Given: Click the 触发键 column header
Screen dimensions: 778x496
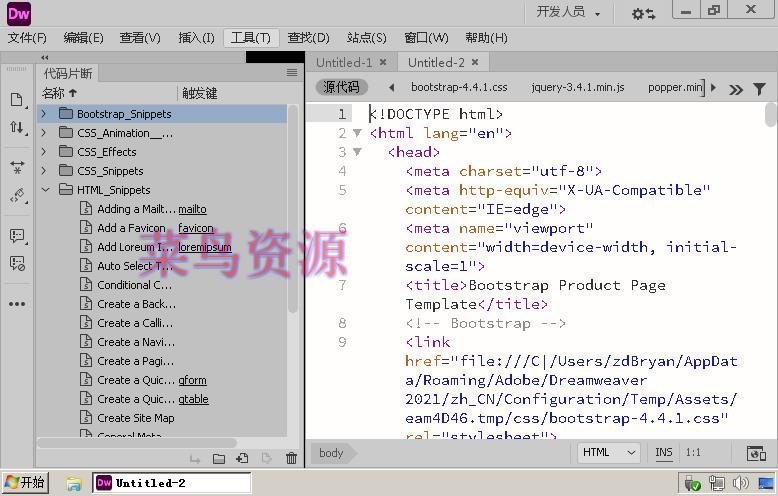Looking at the screenshot, I should [199, 93].
